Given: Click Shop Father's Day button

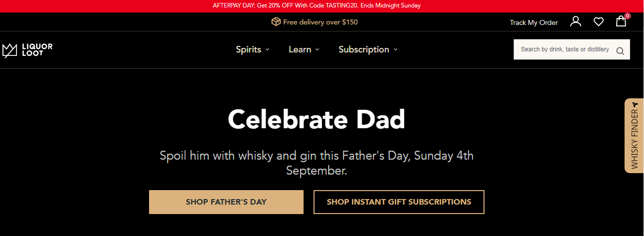Looking at the screenshot, I should tap(226, 202).
